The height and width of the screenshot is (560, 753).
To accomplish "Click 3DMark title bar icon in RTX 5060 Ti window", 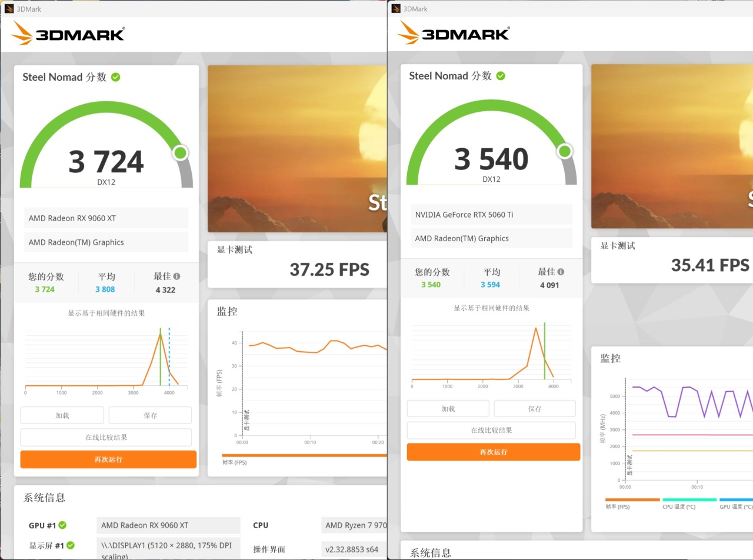I will [x=396, y=9].
